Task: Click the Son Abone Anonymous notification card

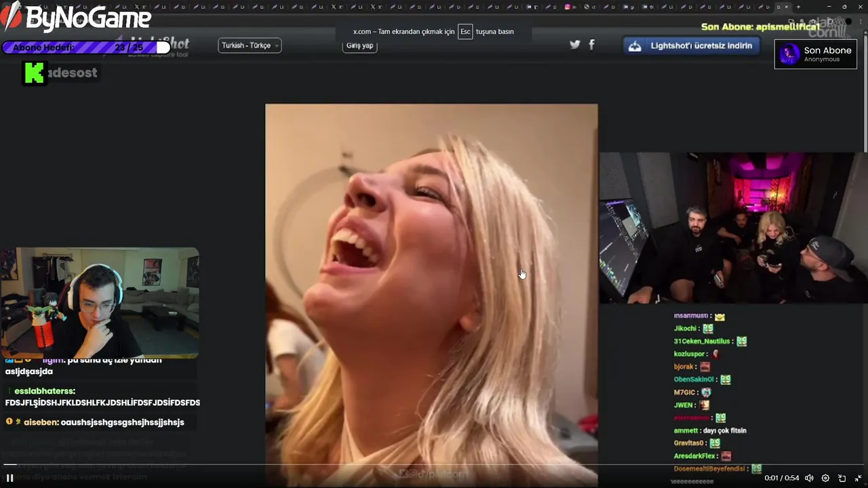Action: click(x=815, y=54)
